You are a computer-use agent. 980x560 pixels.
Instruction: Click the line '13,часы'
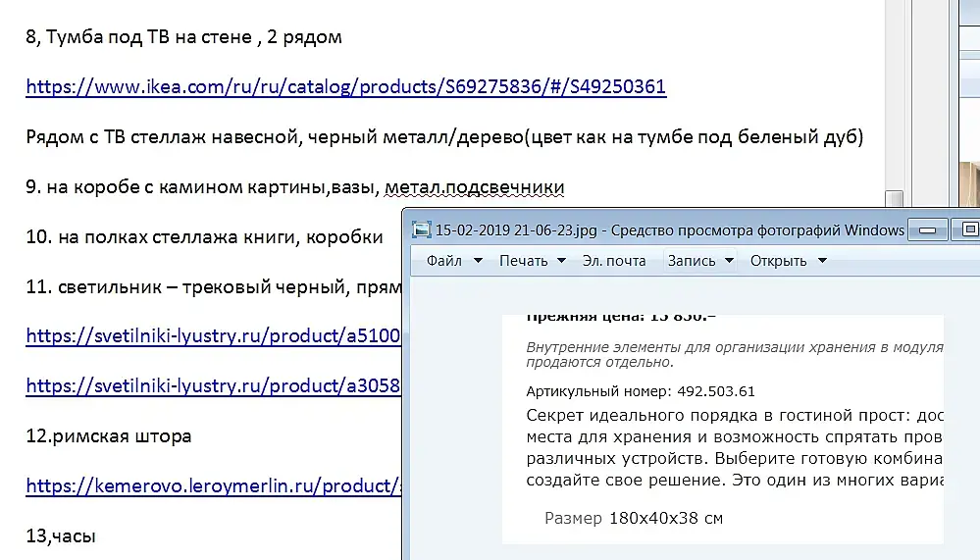pos(61,535)
